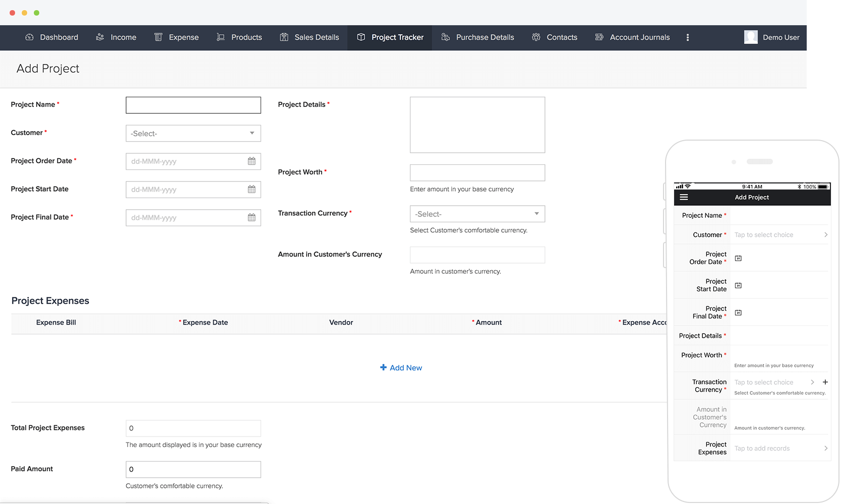
Task: Click the Purchase Details icon
Action: (446, 37)
